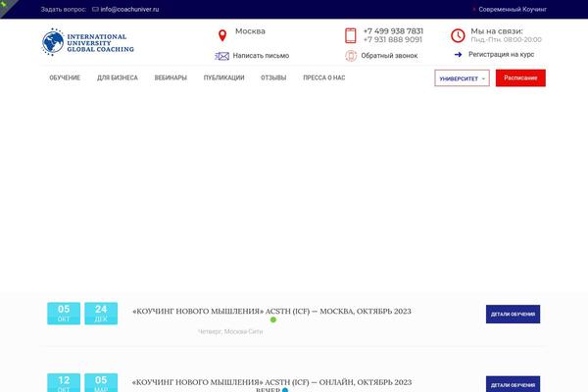This screenshot has height=392, width=588.
Task: Click the Написать письмо link
Action: point(261,56)
